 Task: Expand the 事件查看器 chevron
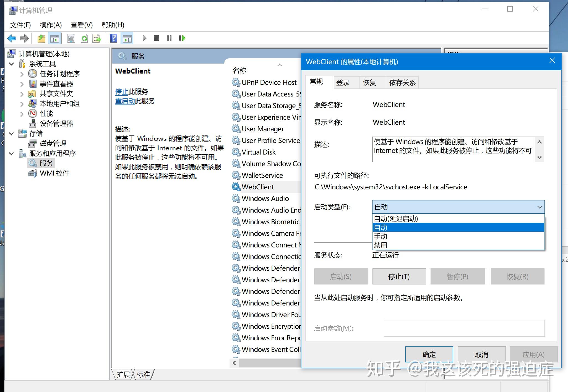click(22, 84)
